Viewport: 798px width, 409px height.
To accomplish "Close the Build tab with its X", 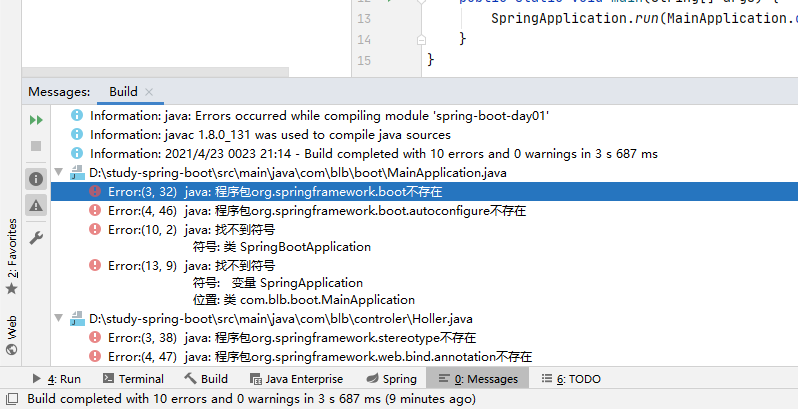I will pos(149,92).
